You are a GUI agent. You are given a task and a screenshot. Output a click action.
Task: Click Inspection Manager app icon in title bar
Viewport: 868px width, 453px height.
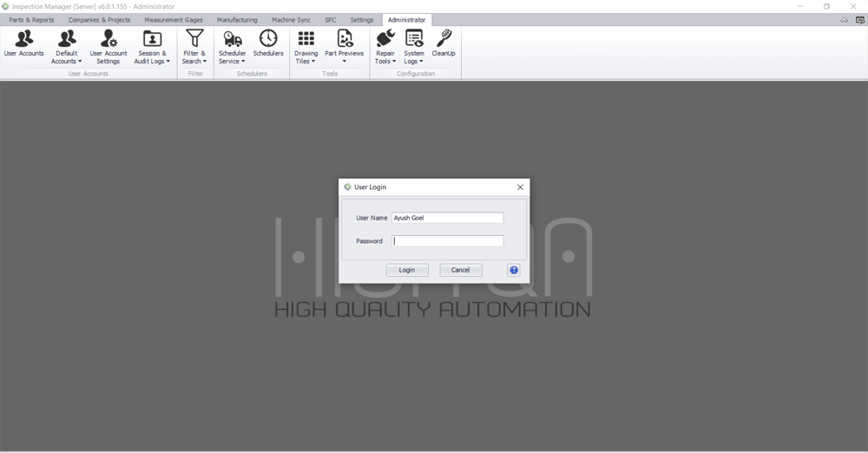(5, 7)
